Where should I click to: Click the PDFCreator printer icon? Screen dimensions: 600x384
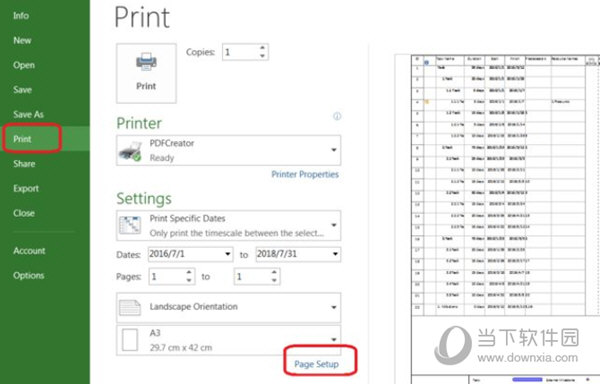tap(130, 151)
